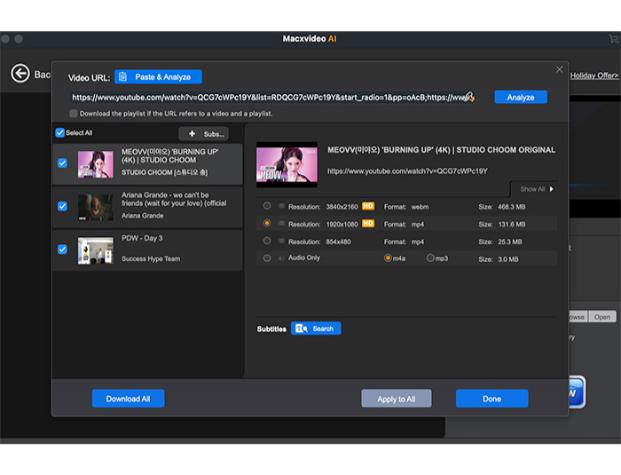Uncheck the PDW - Day 3 checkbox
This screenshot has width=621, height=475.
click(62, 249)
